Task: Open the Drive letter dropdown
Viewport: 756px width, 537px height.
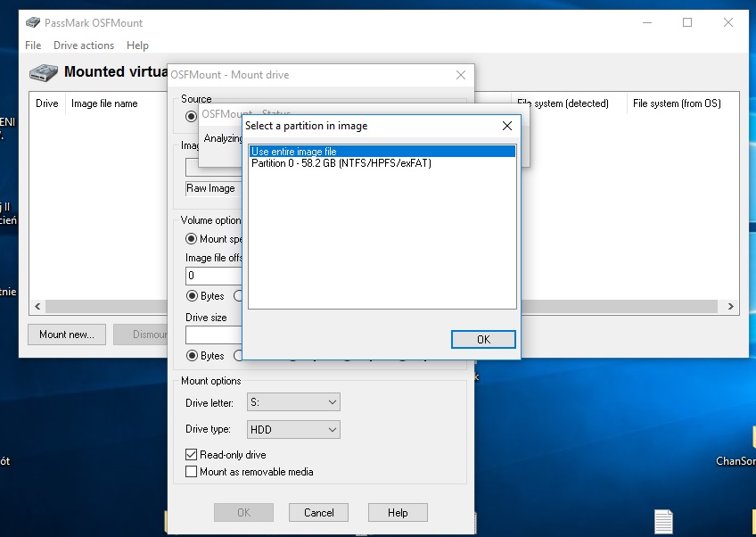Action: [293, 402]
